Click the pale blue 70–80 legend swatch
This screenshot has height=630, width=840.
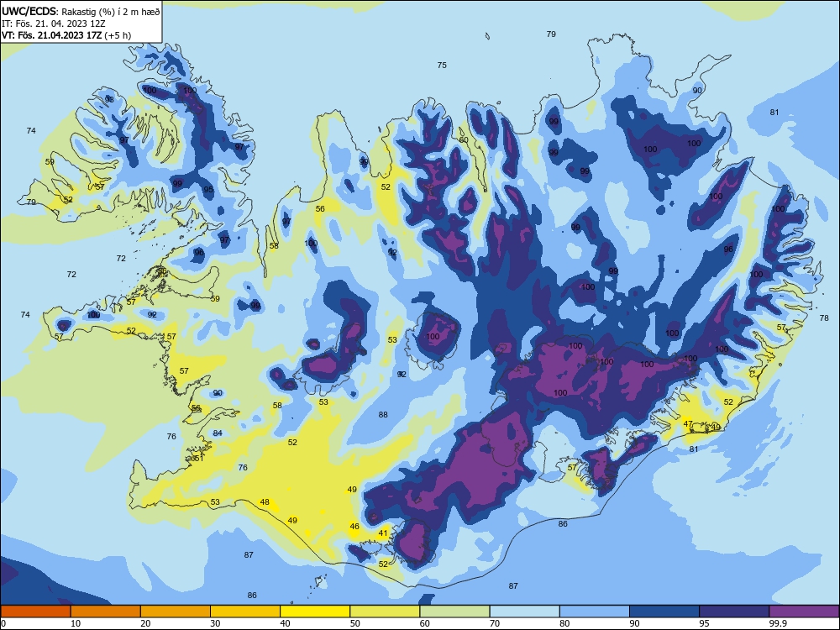[524, 612]
